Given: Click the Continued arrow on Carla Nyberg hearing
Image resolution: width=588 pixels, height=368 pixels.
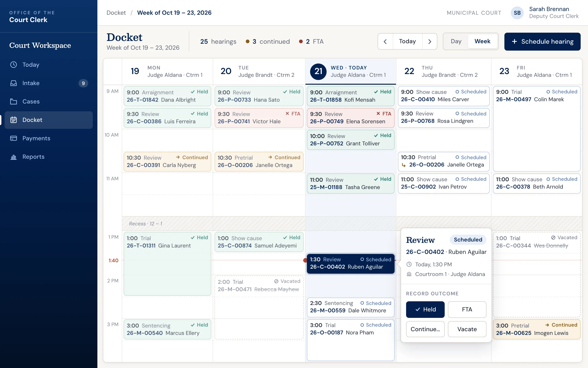Looking at the screenshot, I should click(178, 157).
